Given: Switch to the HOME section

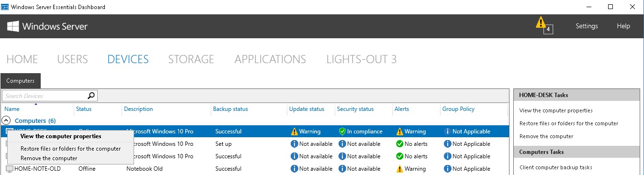Looking at the screenshot, I should [22, 59].
